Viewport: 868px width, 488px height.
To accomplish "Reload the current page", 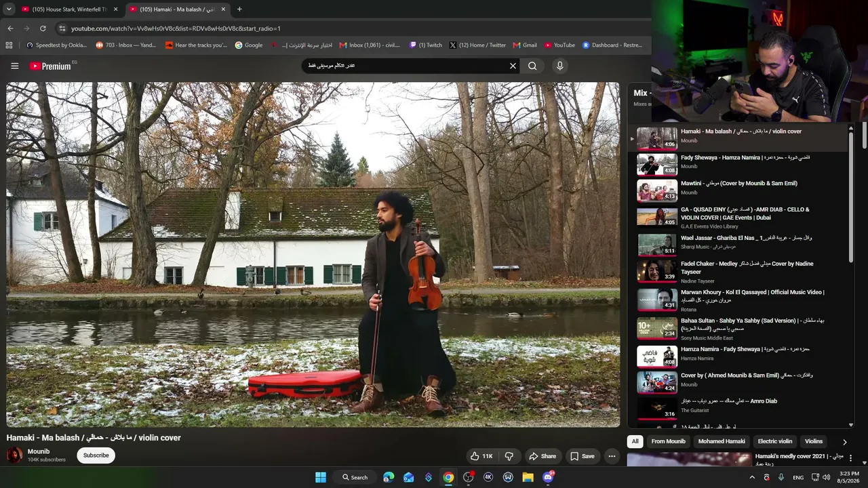I will point(43,28).
